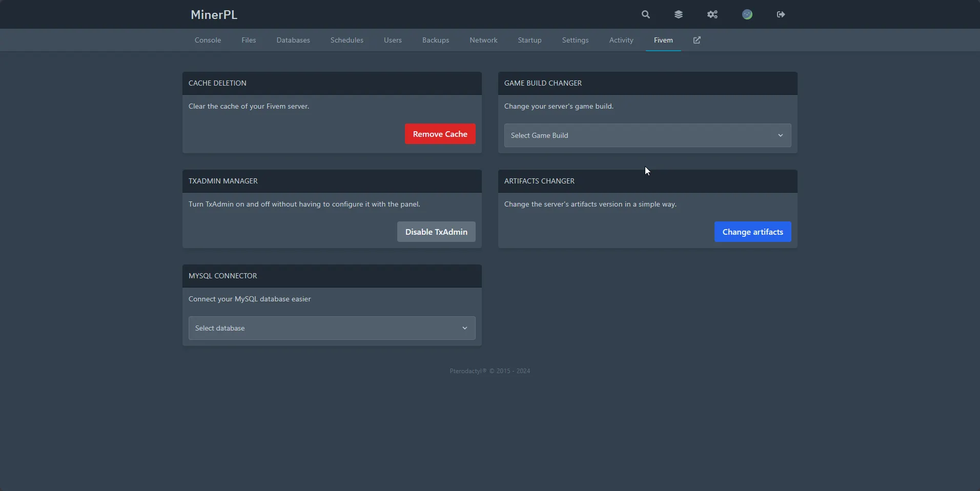
Task: Open the Network tab
Action: click(x=483, y=40)
